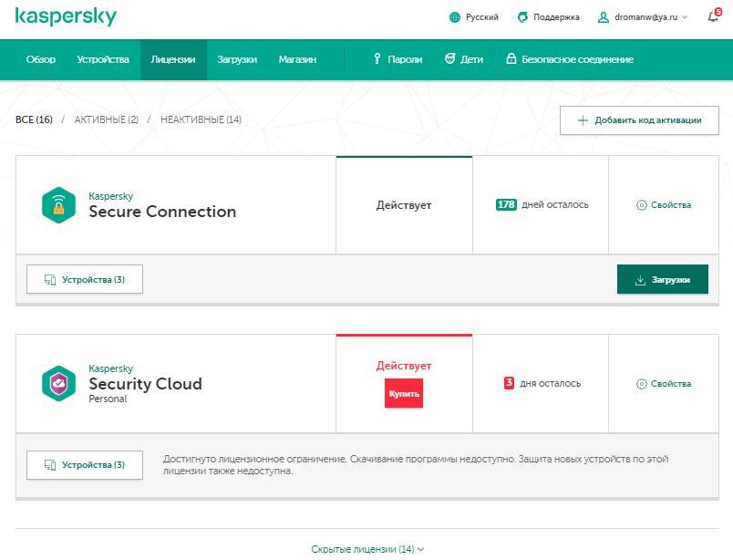Click the license limit reached message
The height and width of the screenshot is (560, 733).
(416, 465)
